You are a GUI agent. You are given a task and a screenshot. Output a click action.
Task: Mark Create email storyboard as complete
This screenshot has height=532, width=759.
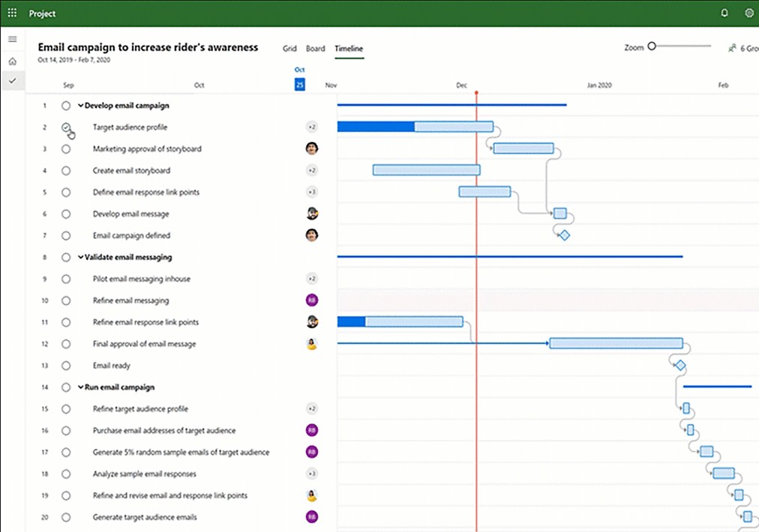[x=66, y=171]
